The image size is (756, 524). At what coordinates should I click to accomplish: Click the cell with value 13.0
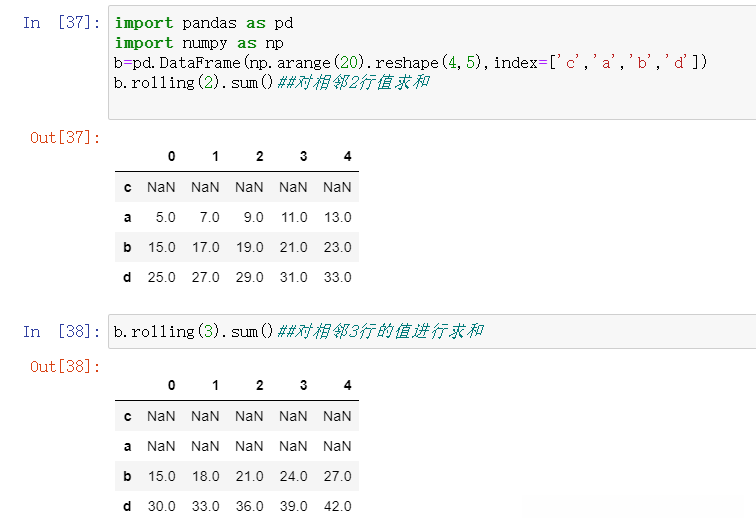point(338,217)
